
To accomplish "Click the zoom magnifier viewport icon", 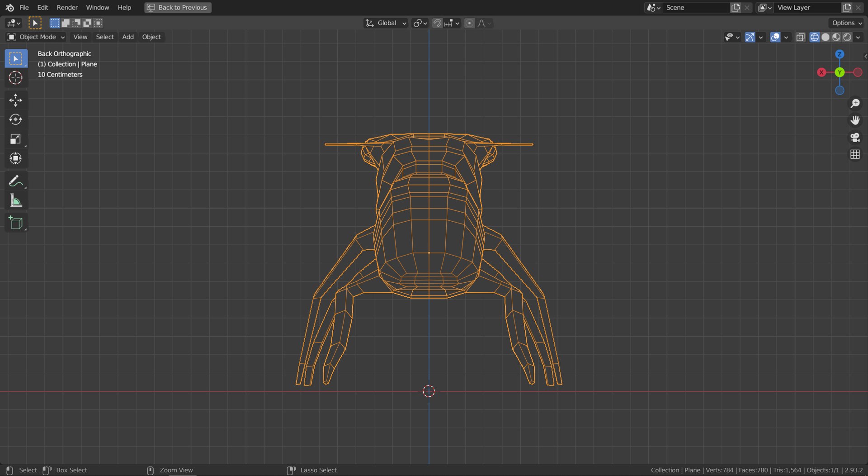I will point(855,104).
